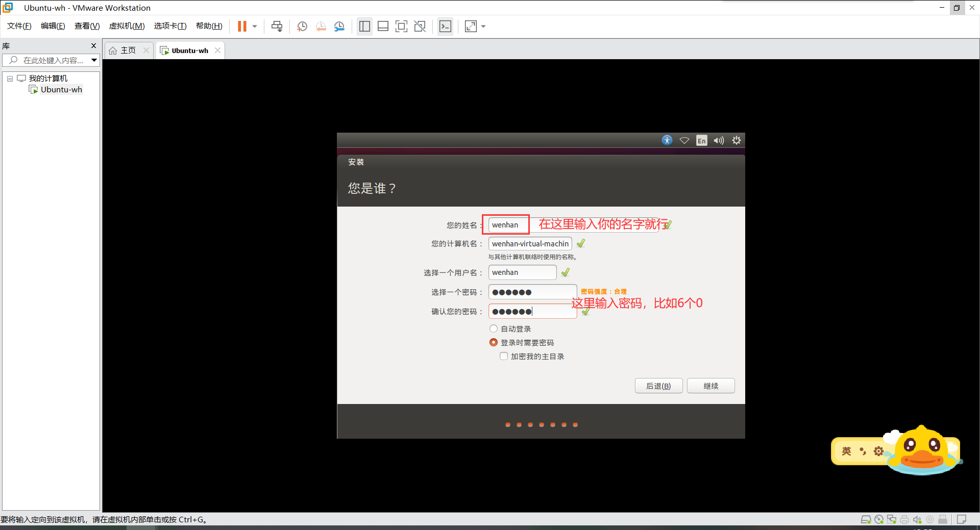Click the CD/DVD drive status icon
The width and height of the screenshot is (980, 530).
pyautogui.click(x=879, y=519)
